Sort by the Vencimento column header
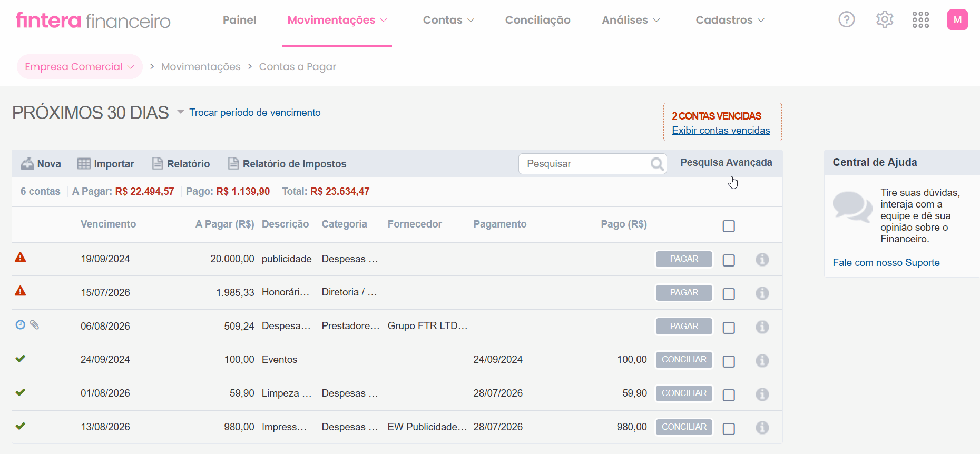This screenshot has width=980, height=454. [x=108, y=224]
